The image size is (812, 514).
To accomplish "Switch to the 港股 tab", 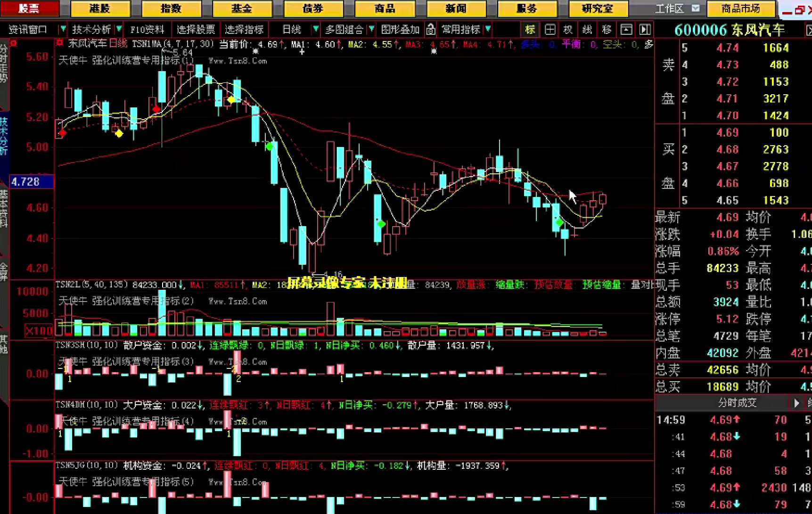I will click(x=100, y=8).
